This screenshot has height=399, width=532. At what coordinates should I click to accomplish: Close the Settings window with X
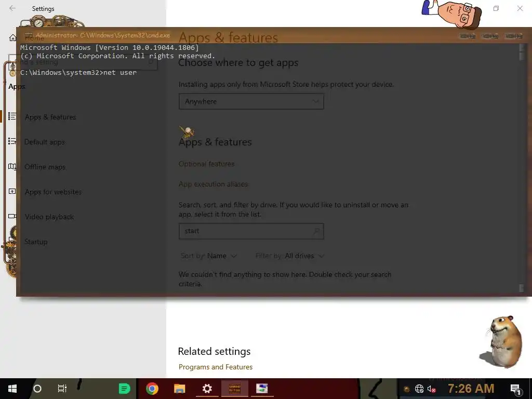pos(520,8)
